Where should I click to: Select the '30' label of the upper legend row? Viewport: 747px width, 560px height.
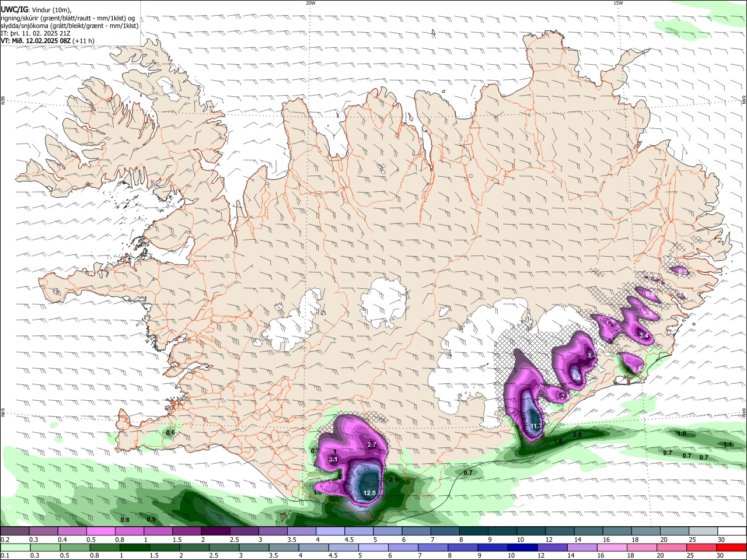[x=721, y=540]
